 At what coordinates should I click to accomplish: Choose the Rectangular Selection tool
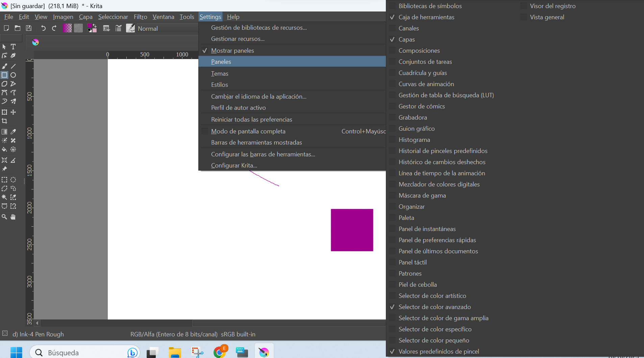click(4, 180)
